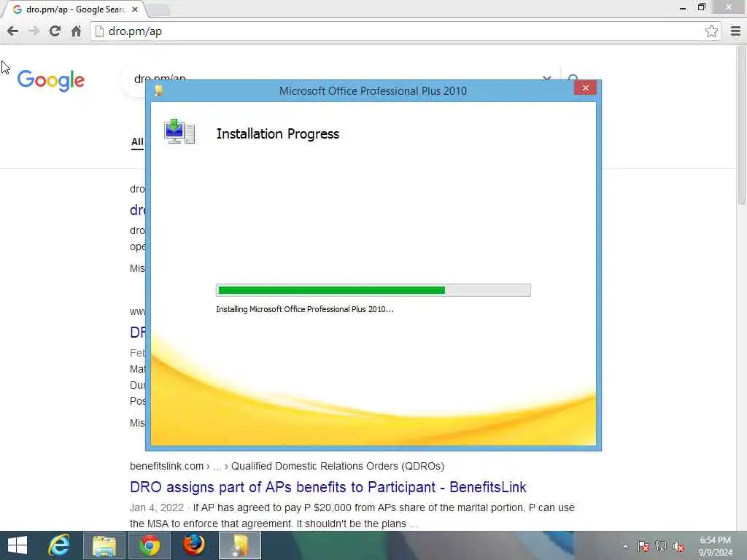Click the Chrome back arrow button
Image resolution: width=747 pixels, height=560 pixels.
click(x=13, y=31)
